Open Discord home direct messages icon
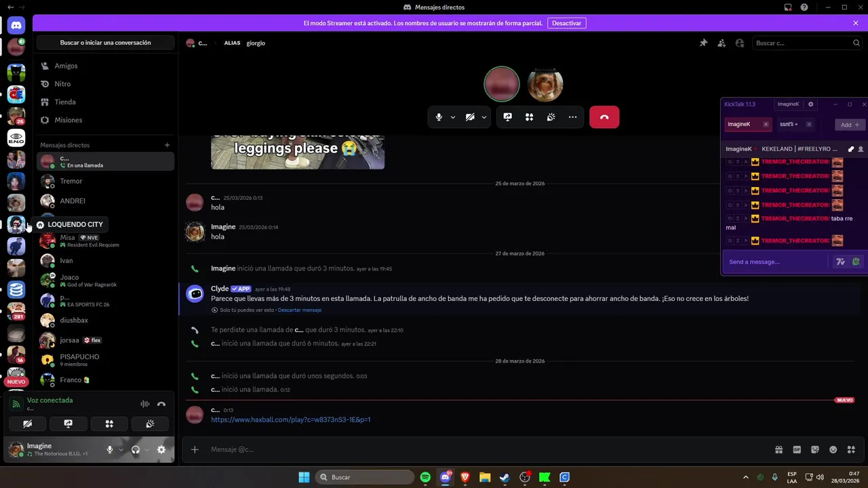 tap(16, 26)
